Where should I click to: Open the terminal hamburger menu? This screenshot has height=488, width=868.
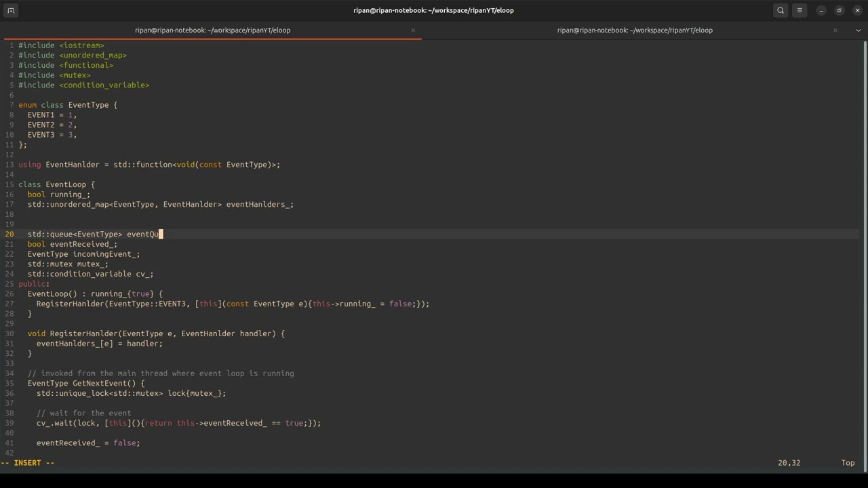(800, 10)
